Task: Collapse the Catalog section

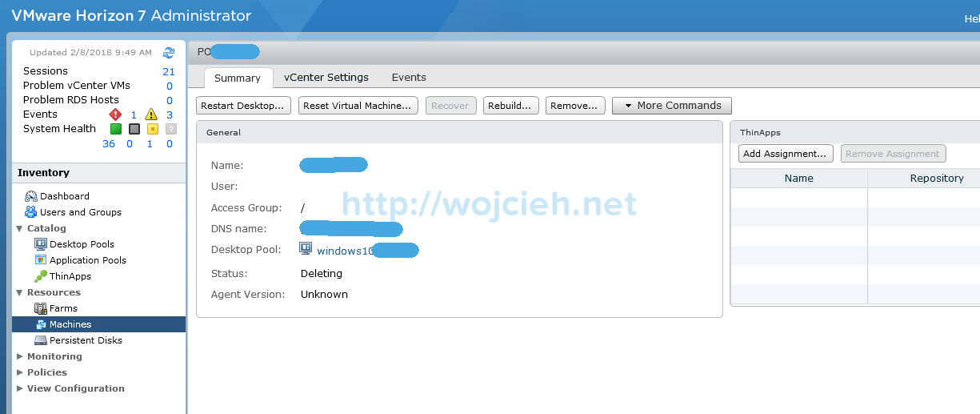Action: (x=20, y=228)
